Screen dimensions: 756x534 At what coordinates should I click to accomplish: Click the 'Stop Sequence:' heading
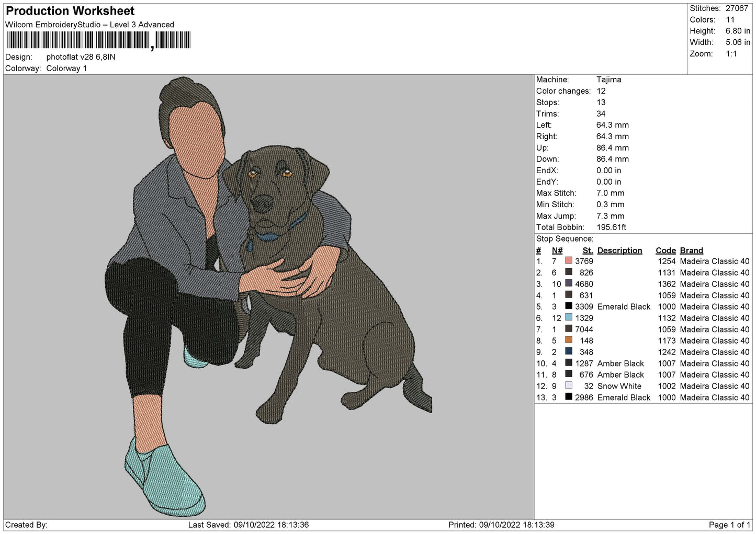tap(565, 238)
